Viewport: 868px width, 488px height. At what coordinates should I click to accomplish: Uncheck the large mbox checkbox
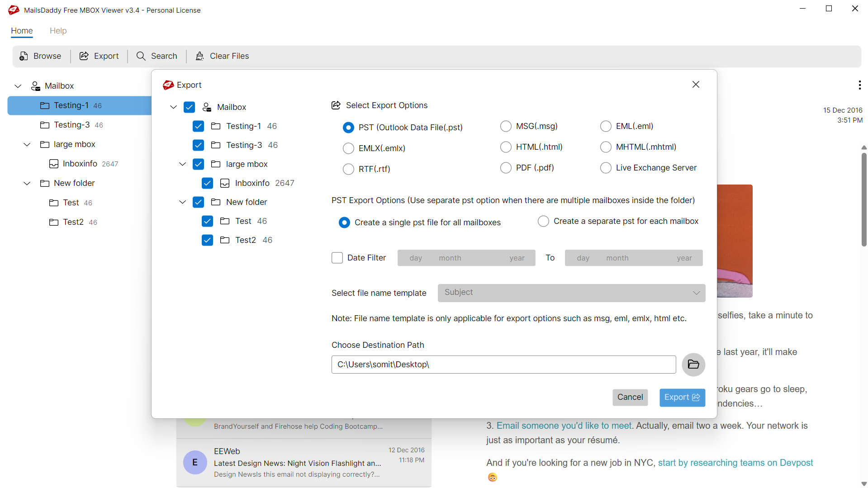point(198,164)
